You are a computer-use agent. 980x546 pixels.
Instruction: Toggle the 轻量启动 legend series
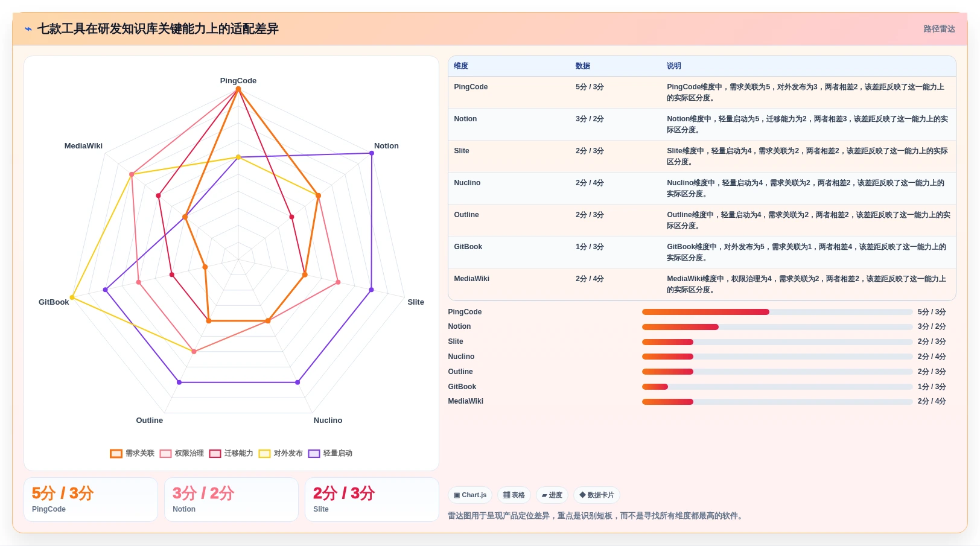point(330,453)
